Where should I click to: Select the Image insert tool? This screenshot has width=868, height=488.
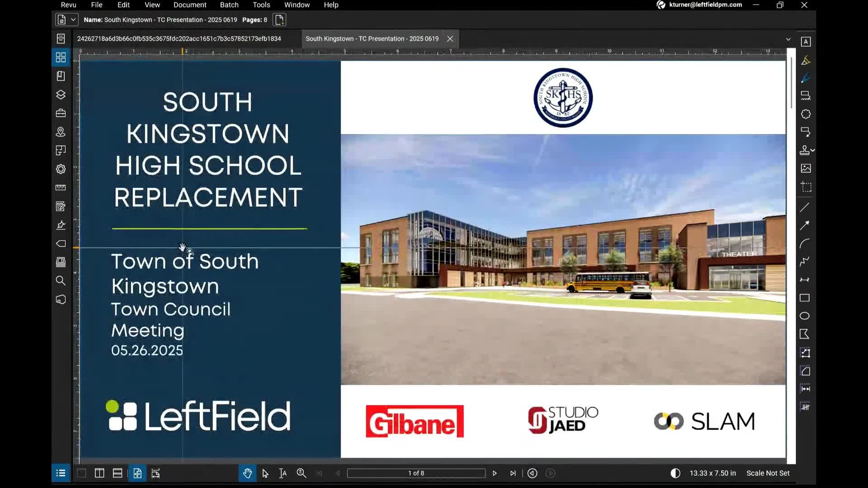coord(806,169)
